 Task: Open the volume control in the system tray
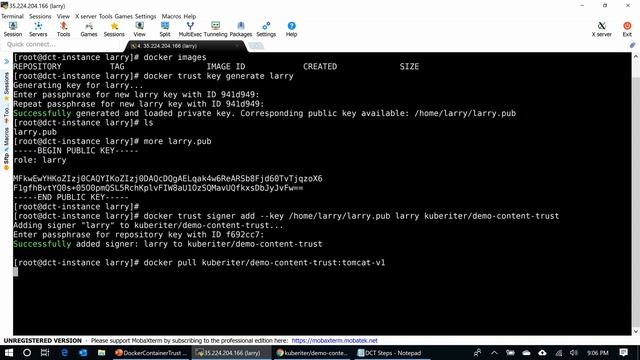pyautogui.click(x=574, y=353)
